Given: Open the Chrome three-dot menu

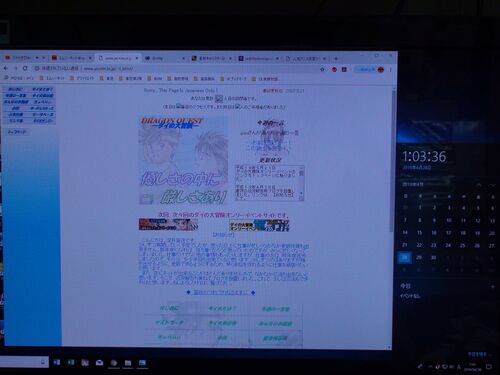Looking at the screenshot, I should 390,70.
